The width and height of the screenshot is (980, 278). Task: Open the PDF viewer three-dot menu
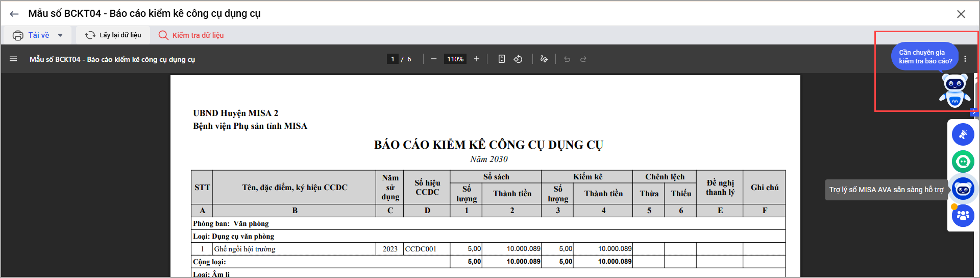pos(965,59)
